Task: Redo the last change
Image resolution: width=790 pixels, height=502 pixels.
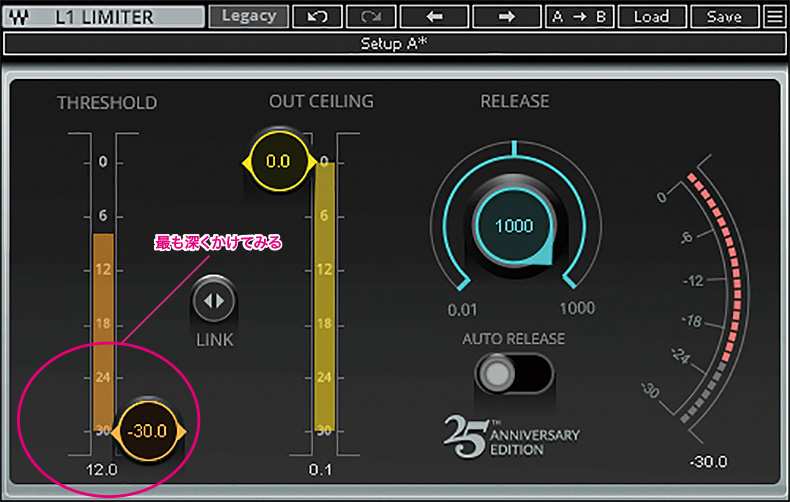Action: (371, 17)
